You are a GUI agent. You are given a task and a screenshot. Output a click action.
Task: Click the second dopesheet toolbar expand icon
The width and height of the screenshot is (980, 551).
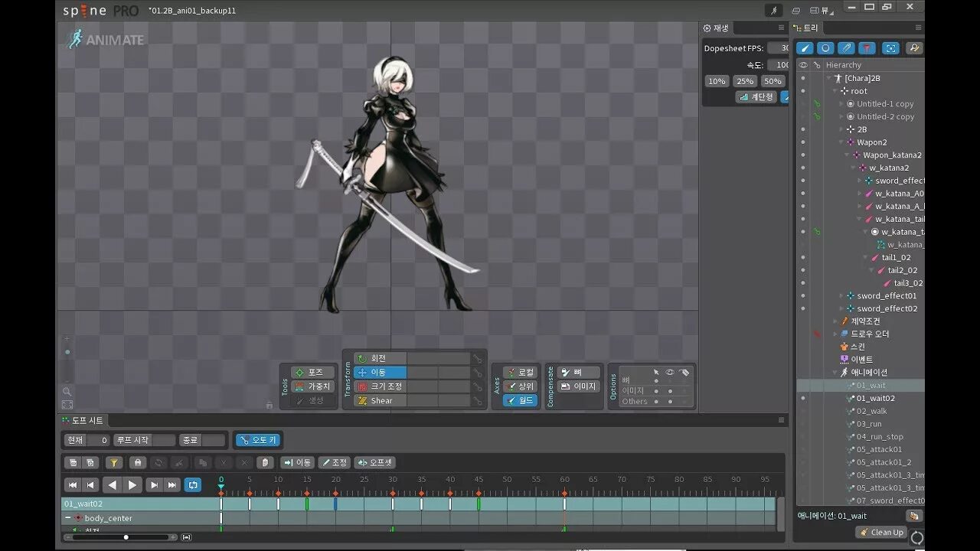tap(90, 462)
